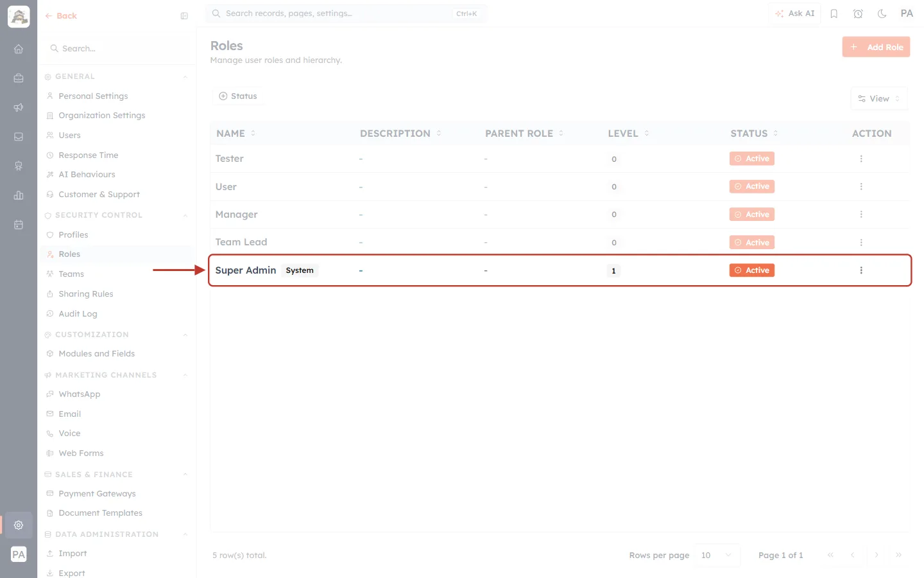Open the PA user avatar in the top bar
The height and width of the screenshot is (578, 924).
tap(907, 13)
